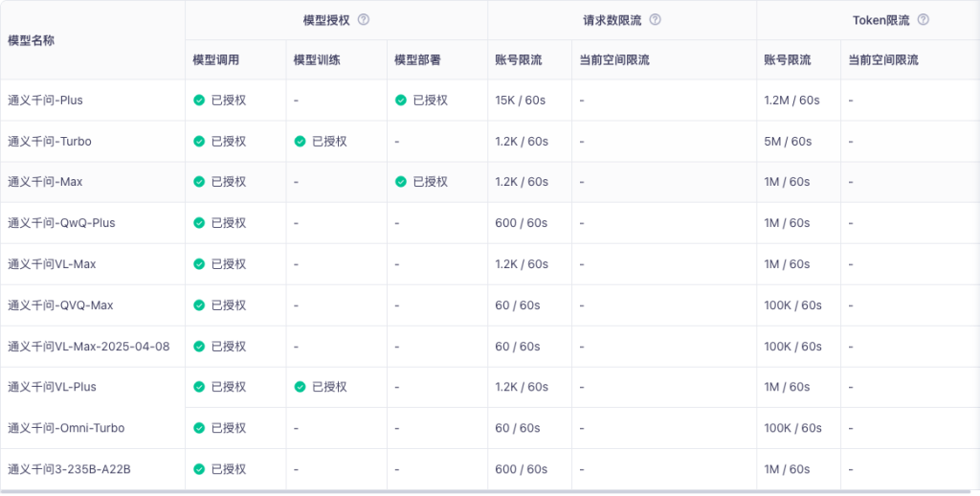Select the 通义千问3-235B-A22B model name
Viewport: 980px width, 496px height.
tap(69, 469)
